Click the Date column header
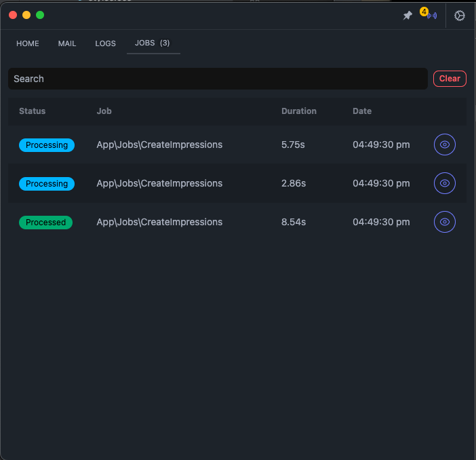Image resolution: width=476 pixels, height=460 pixels. pyautogui.click(x=362, y=111)
